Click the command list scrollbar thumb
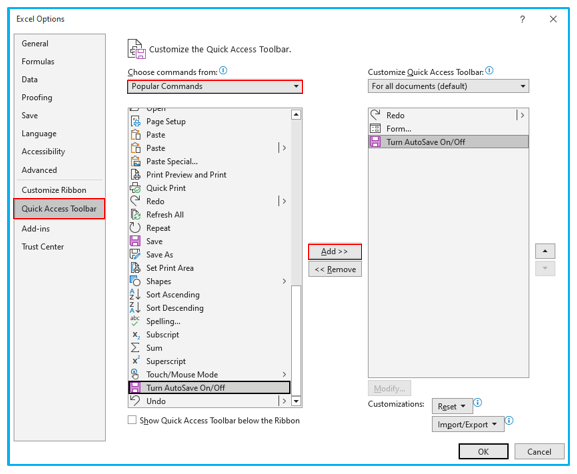This screenshot has width=577, height=474. point(296,340)
